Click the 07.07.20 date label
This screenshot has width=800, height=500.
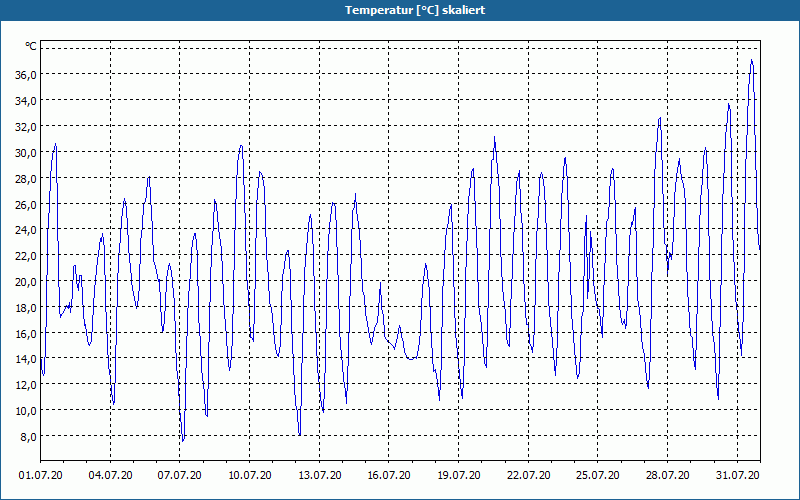pyautogui.click(x=180, y=475)
